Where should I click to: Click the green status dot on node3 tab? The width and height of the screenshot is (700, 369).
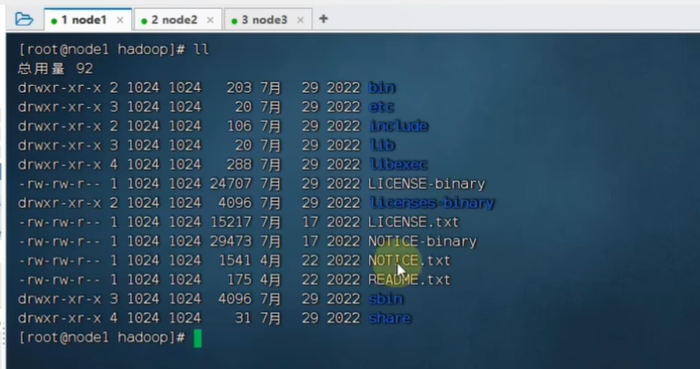[x=234, y=21]
